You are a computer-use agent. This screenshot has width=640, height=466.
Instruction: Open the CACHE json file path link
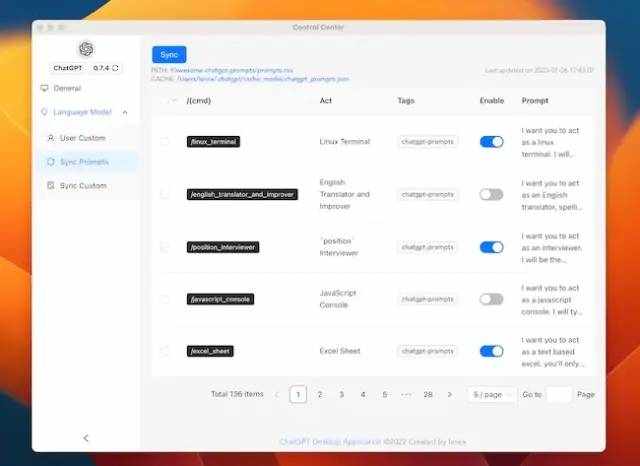click(x=263, y=79)
